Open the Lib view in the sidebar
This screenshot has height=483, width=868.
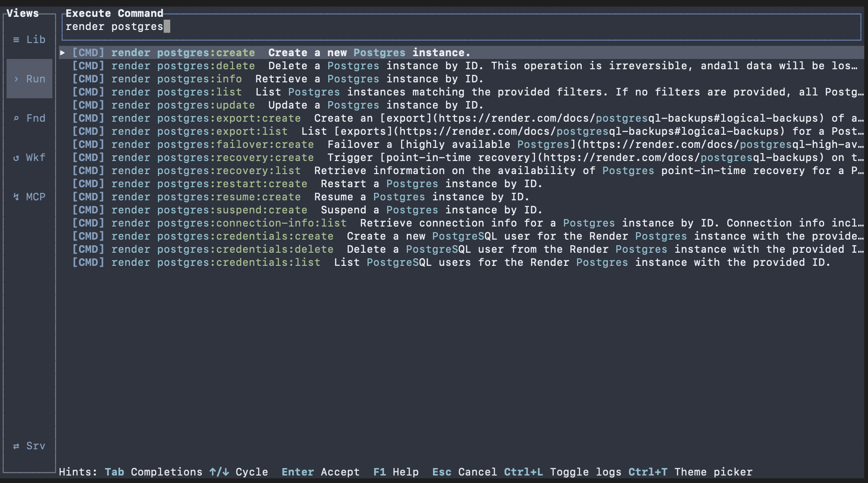pos(29,39)
